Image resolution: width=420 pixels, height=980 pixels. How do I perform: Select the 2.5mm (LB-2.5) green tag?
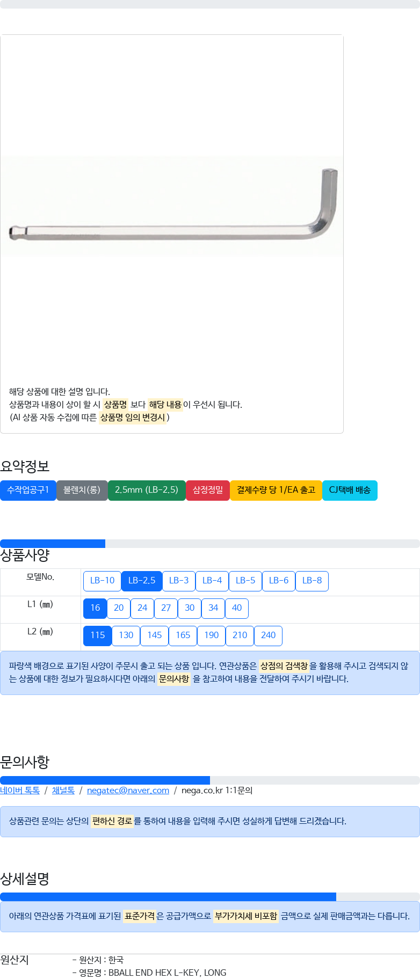147,490
